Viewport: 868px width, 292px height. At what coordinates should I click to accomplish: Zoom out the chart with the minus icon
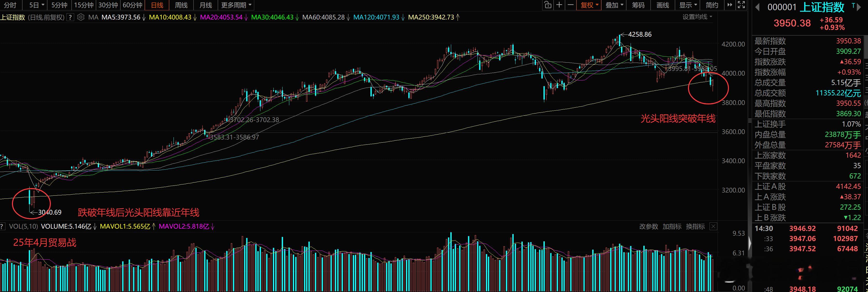pos(570,5)
